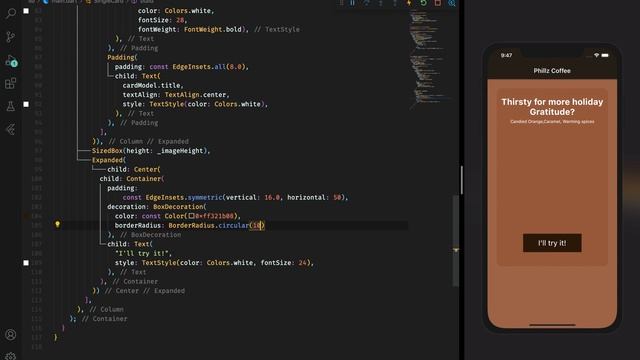Image resolution: width=640 pixels, height=360 pixels.
Task: Open white swatch on topmost 'color: Colors.white,' line
Action: pyautogui.click(x=26, y=11)
